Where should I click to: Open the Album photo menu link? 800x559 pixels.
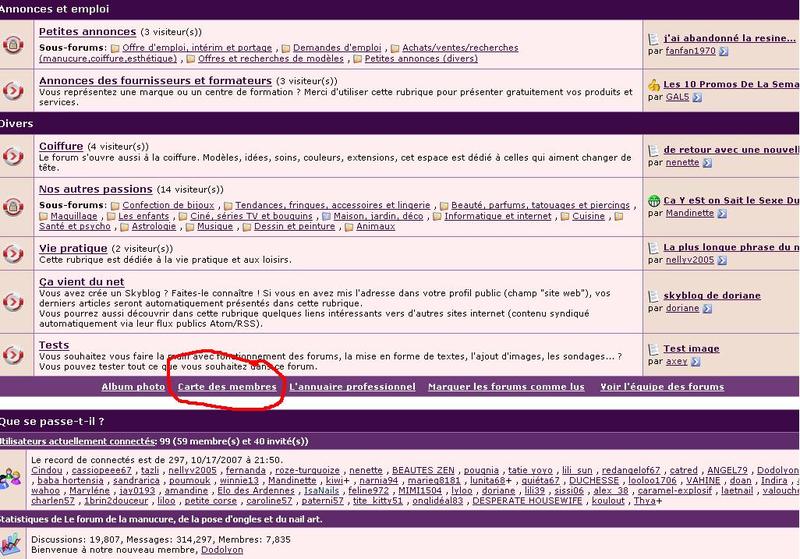click(133, 386)
